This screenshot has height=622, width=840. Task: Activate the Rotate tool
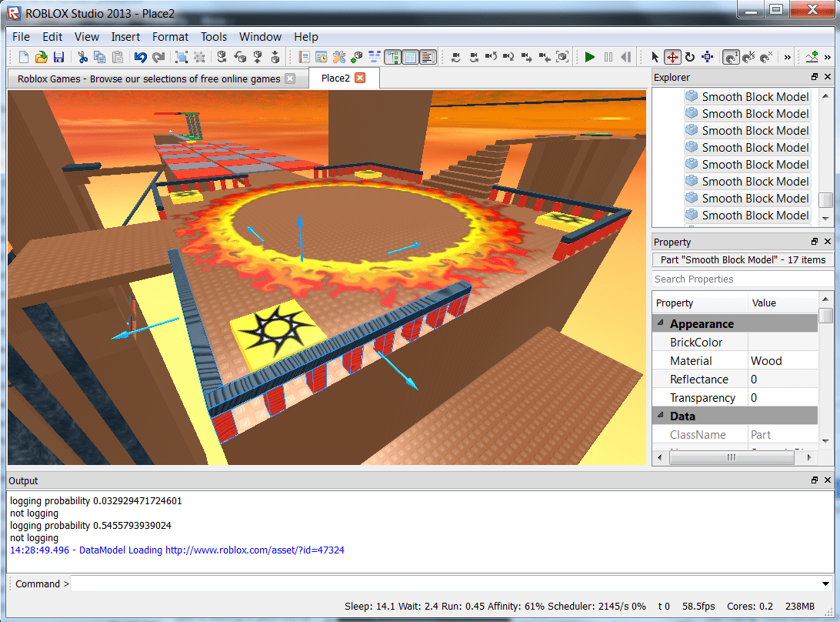pos(690,57)
